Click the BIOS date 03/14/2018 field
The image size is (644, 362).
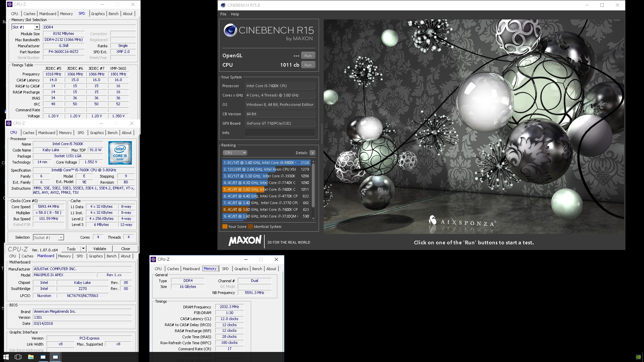(82, 323)
